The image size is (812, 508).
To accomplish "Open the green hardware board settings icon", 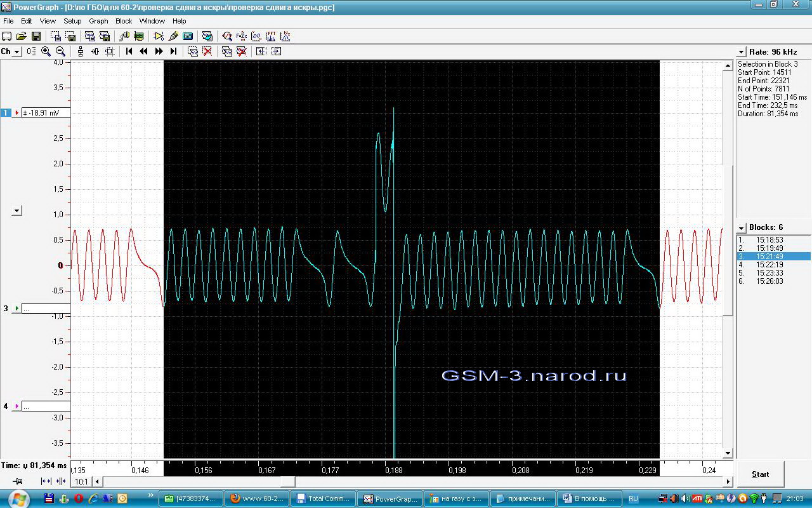I will [x=139, y=36].
